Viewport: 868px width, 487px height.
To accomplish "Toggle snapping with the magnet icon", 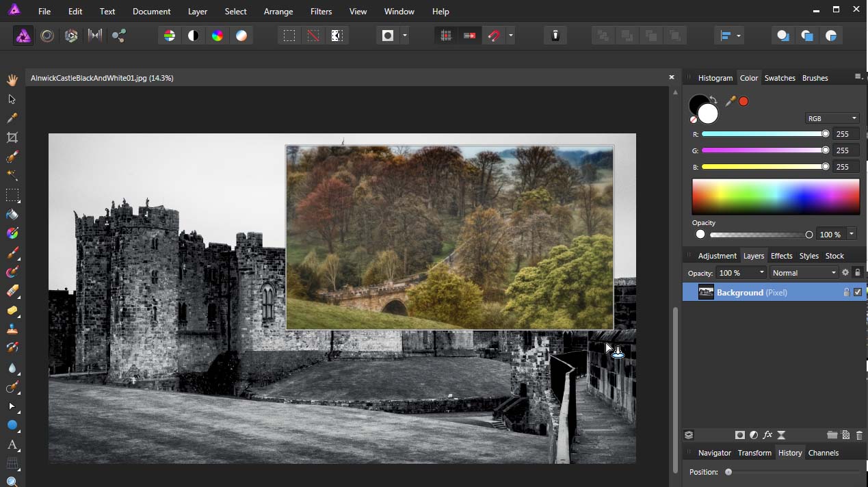I will [x=493, y=36].
